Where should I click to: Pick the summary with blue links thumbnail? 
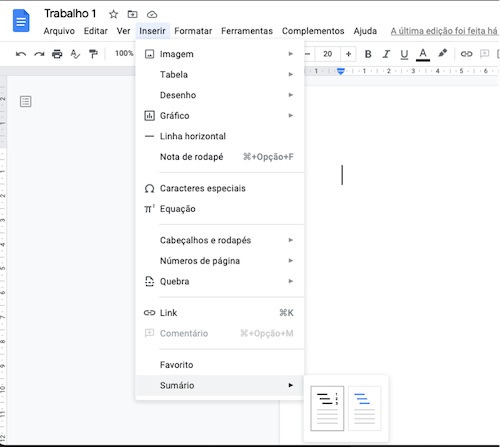pos(364,408)
